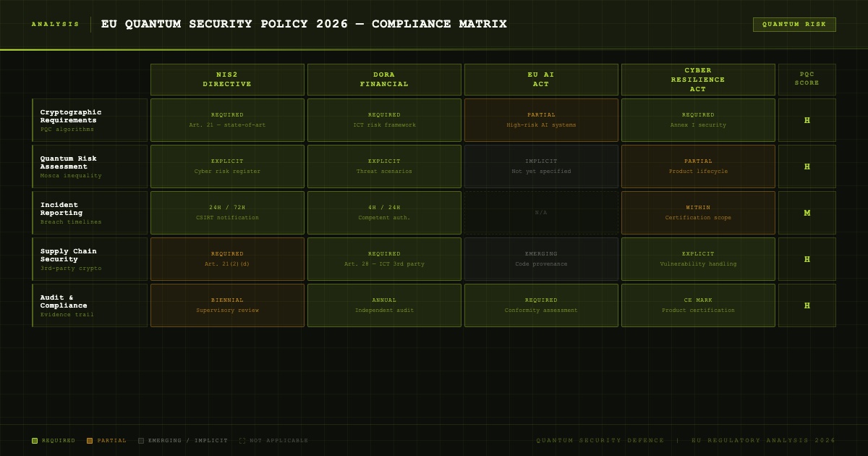Click the Cryptographic Requirements row header

click(90, 120)
